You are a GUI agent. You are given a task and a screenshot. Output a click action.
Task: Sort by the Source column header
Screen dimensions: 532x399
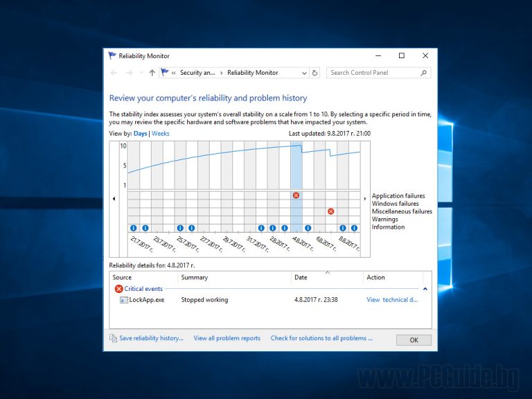coord(143,277)
